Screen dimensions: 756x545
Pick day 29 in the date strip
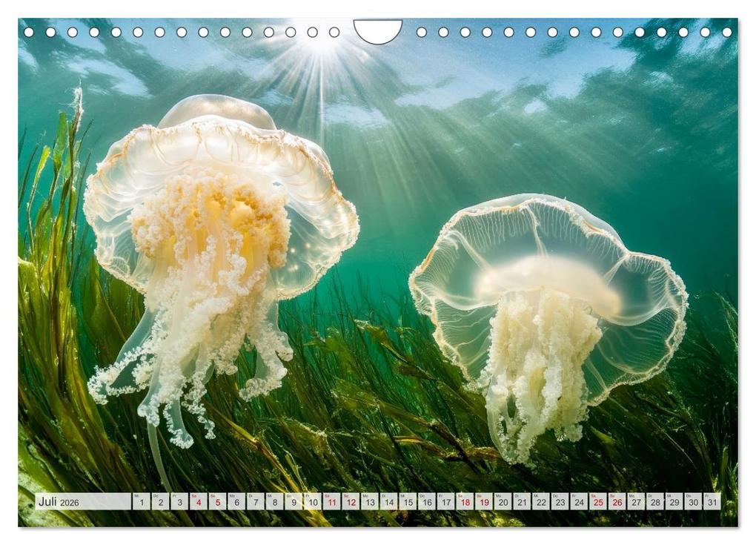click(674, 502)
